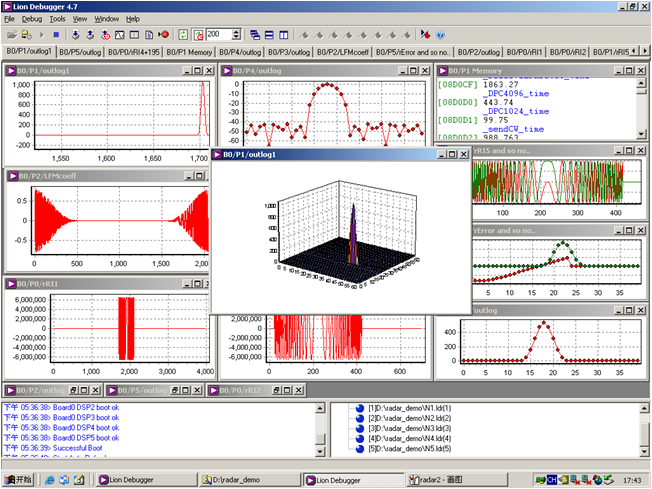Select tree item [3]D:\radar_demo\N3.ldr(3)
Screen dimensions: 652x489
pos(409,428)
